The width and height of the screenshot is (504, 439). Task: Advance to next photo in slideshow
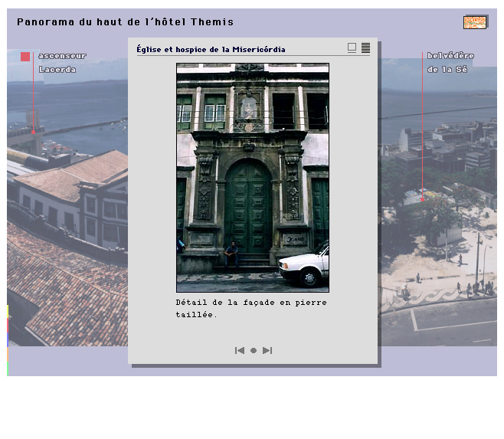click(267, 350)
